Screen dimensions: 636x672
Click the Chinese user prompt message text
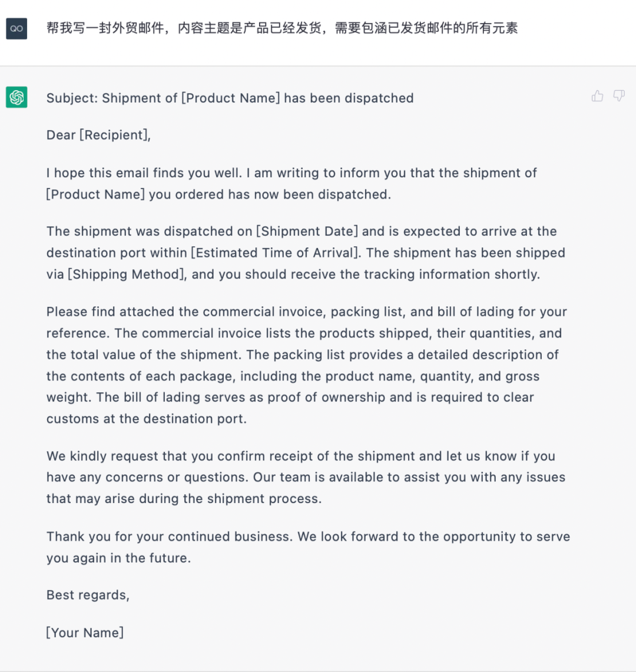click(x=282, y=28)
